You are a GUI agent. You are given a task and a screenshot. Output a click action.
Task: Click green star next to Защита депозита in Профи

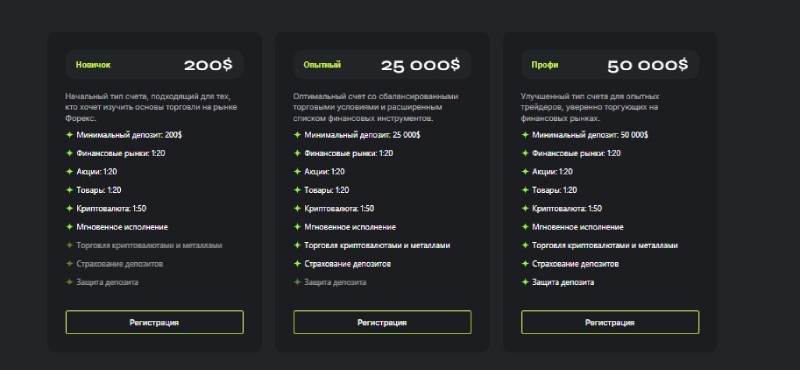[525, 282]
